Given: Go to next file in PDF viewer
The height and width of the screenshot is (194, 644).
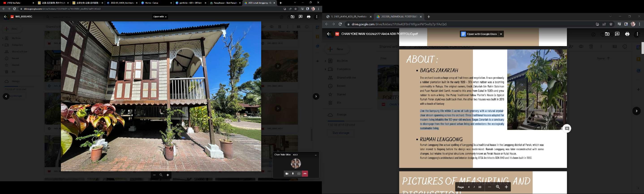Looking at the screenshot, I should pos(636,111).
